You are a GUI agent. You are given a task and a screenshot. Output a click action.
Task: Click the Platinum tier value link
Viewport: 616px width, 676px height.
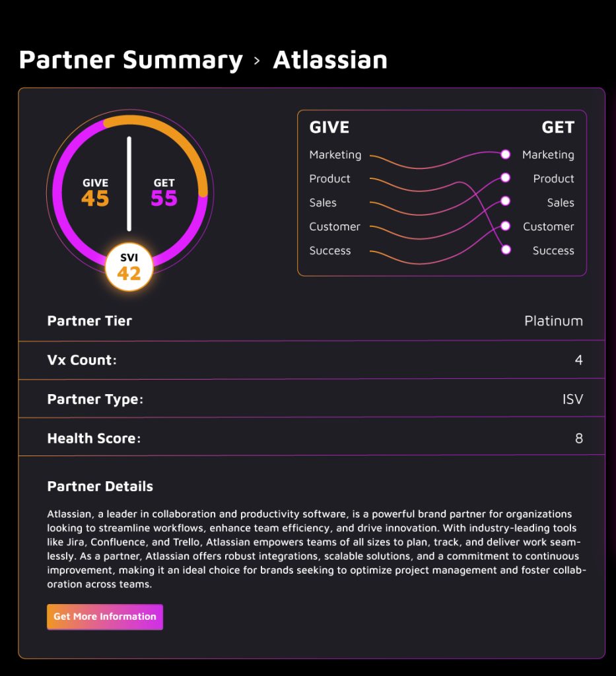pyautogui.click(x=553, y=321)
